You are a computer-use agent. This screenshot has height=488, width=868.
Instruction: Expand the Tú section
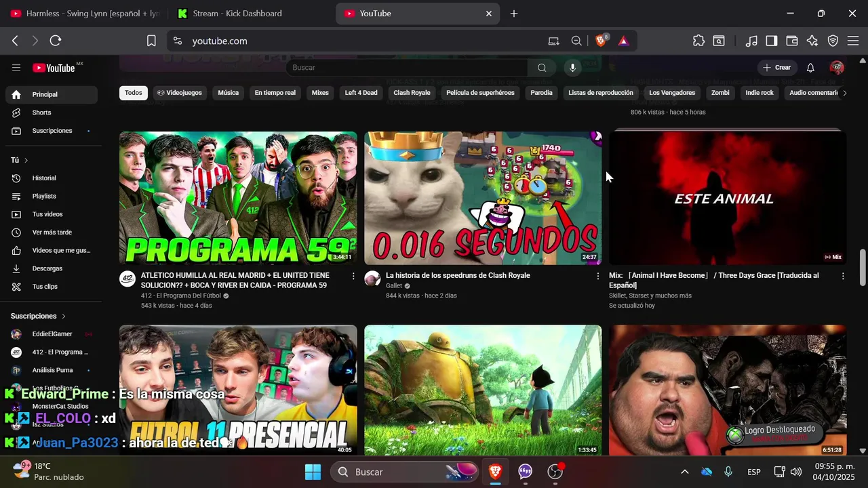click(x=20, y=160)
